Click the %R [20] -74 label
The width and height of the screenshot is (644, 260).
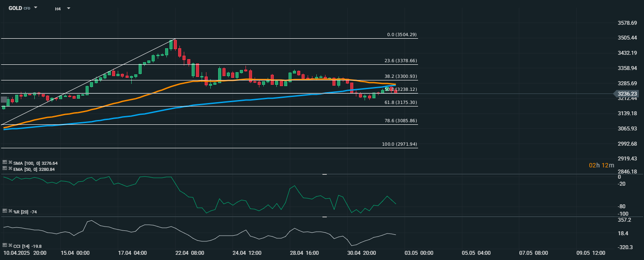click(25, 212)
